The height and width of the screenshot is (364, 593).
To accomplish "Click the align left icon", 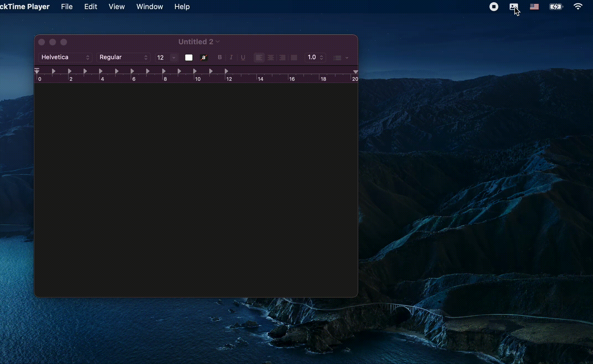I will pyautogui.click(x=259, y=58).
